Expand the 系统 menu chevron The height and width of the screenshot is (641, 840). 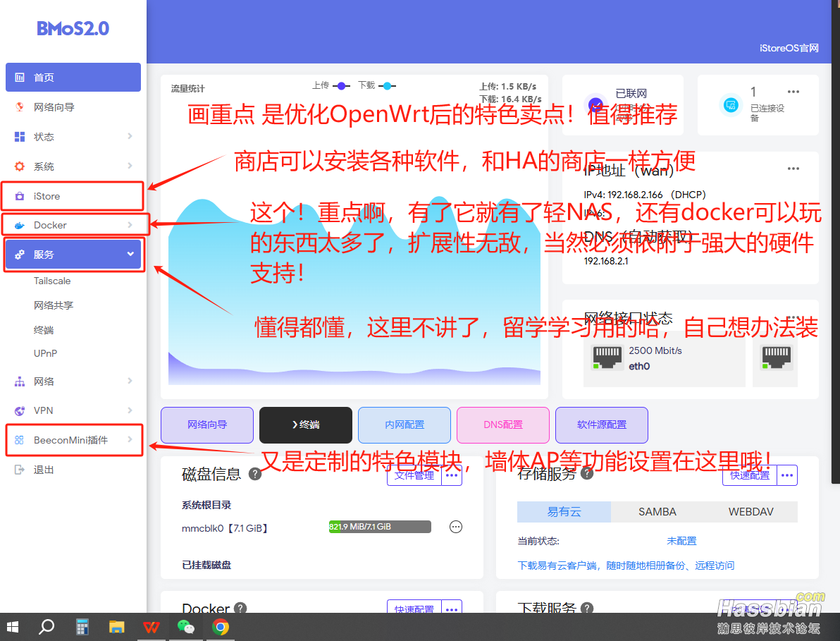[x=130, y=166]
